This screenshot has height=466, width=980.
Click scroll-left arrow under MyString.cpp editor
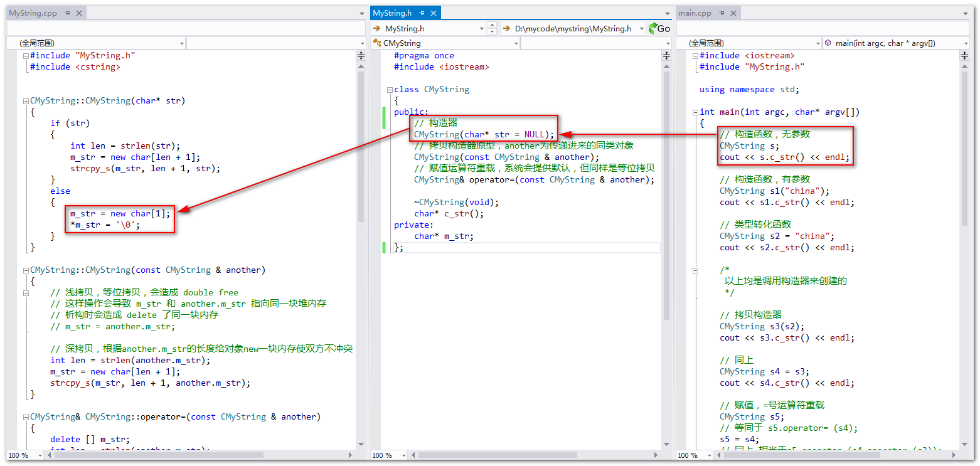pos(48,455)
